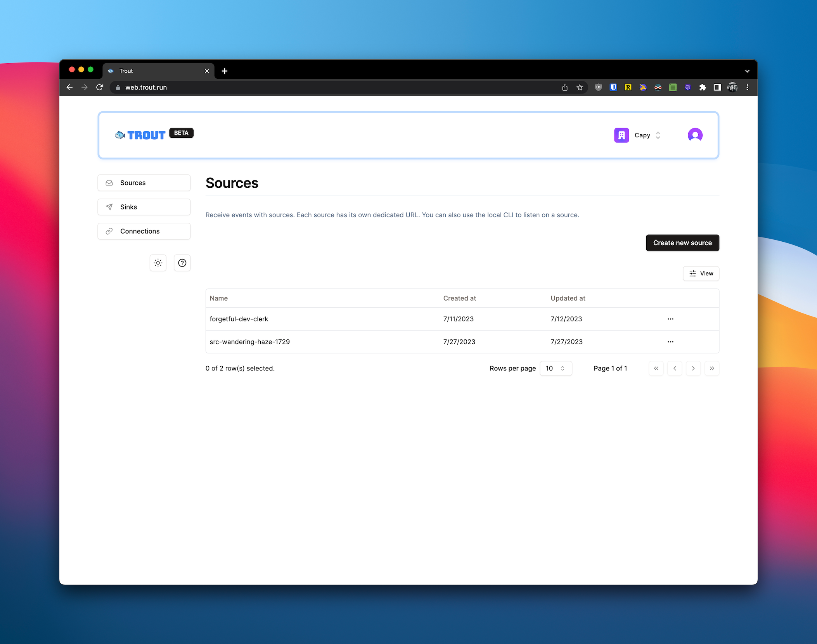Click the purple circular extension icon

pyautogui.click(x=688, y=87)
